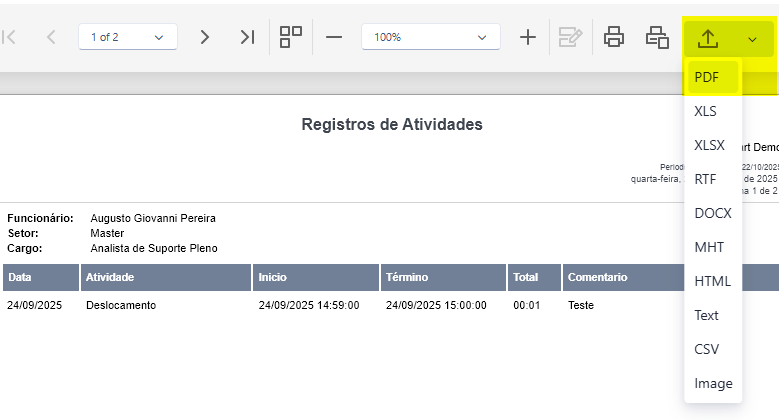Zoom out with minus icon
Image resolution: width=779 pixels, height=420 pixels.
[334, 37]
